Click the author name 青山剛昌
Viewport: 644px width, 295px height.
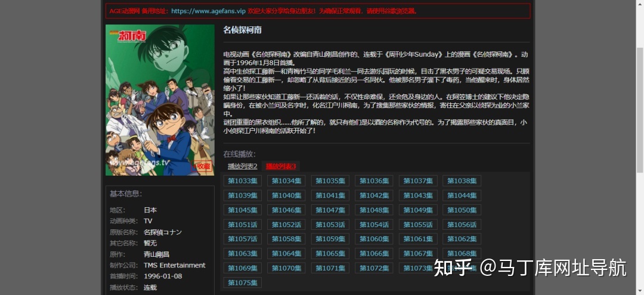[x=156, y=254]
